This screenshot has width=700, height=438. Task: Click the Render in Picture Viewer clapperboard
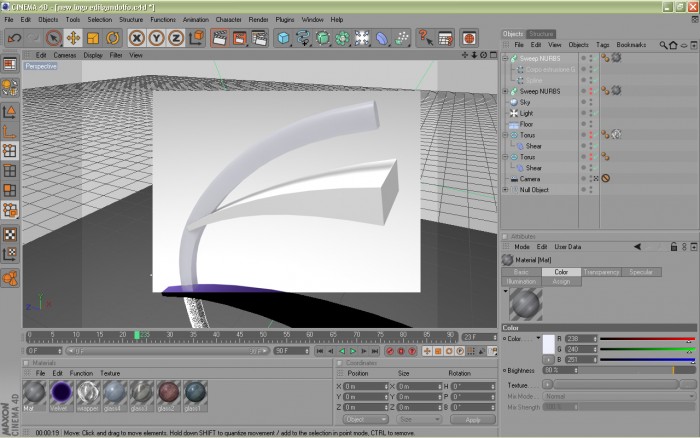239,38
